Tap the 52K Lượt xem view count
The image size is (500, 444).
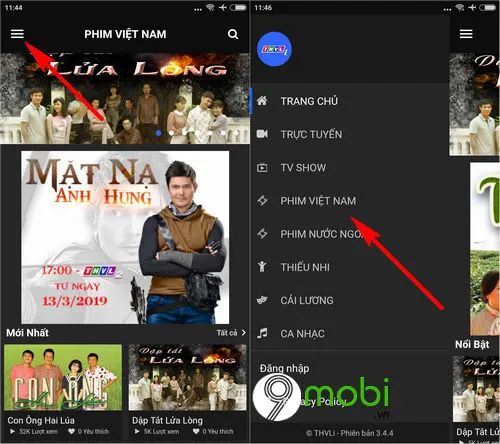click(x=38, y=431)
